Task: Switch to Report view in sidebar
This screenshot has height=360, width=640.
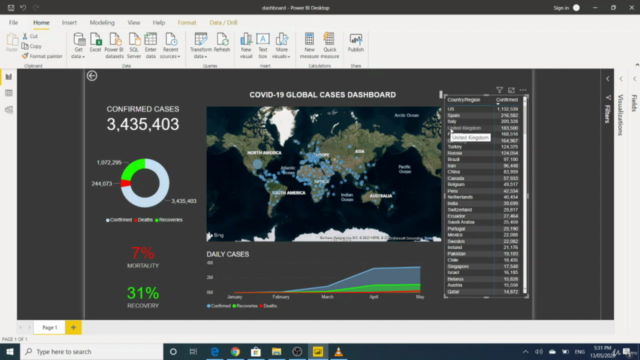Action: click(9, 77)
